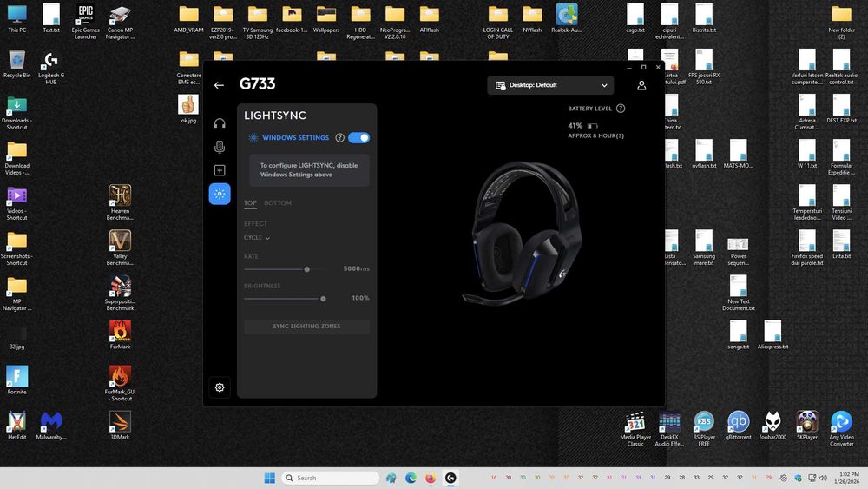
Task: Select the Recycle Bin desktop icon
Action: [17, 64]
